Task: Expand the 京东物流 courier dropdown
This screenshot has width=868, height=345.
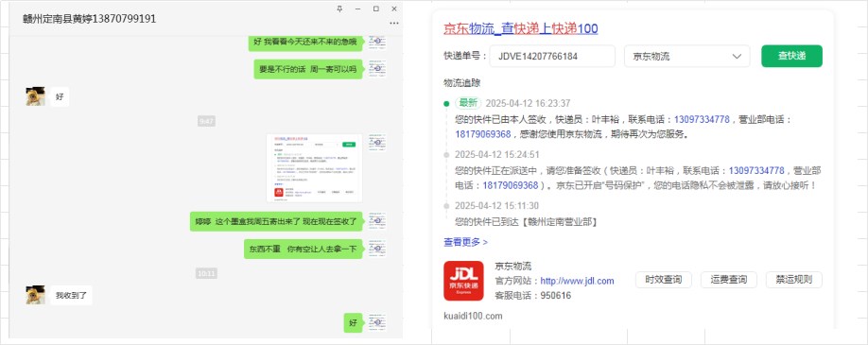Action: 687,56
